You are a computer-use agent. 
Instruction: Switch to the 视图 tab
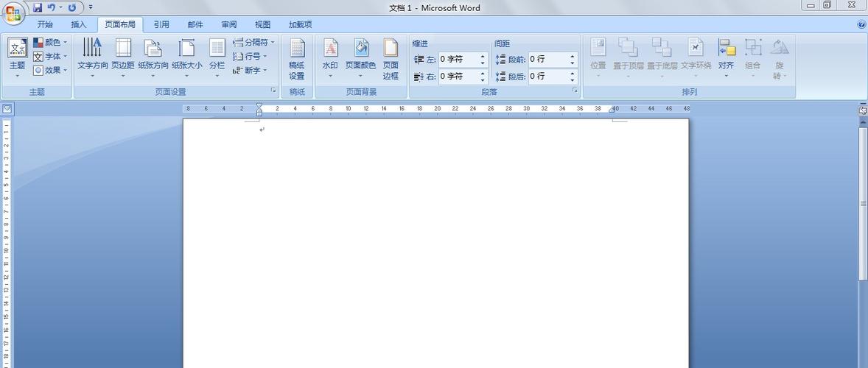point(262,24)
